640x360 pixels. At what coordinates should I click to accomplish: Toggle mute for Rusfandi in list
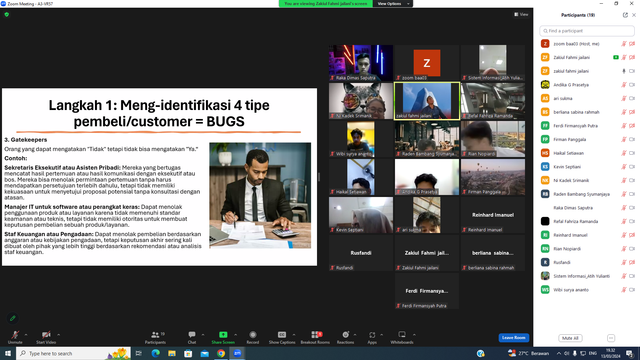pos(624,262)
